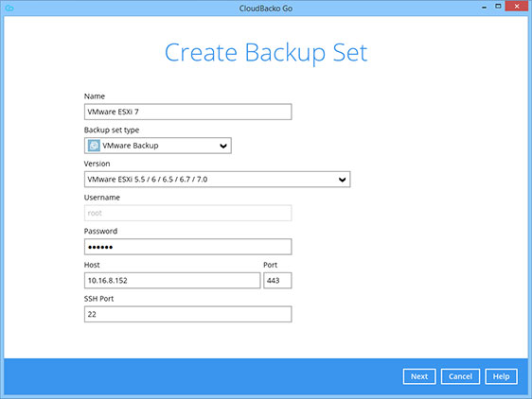Screen dimensions: 532x399
Task: Click the VMware Backup type icon
Action: click(x=94, y=146)
